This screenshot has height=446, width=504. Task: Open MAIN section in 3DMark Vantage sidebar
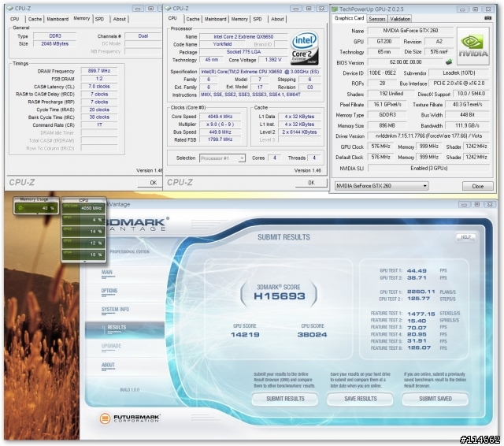107,273
